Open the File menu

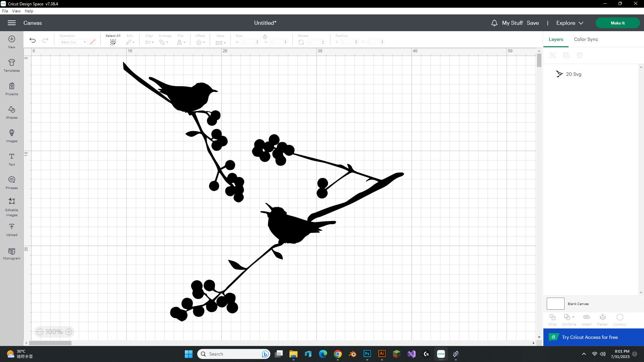(5, 11)
